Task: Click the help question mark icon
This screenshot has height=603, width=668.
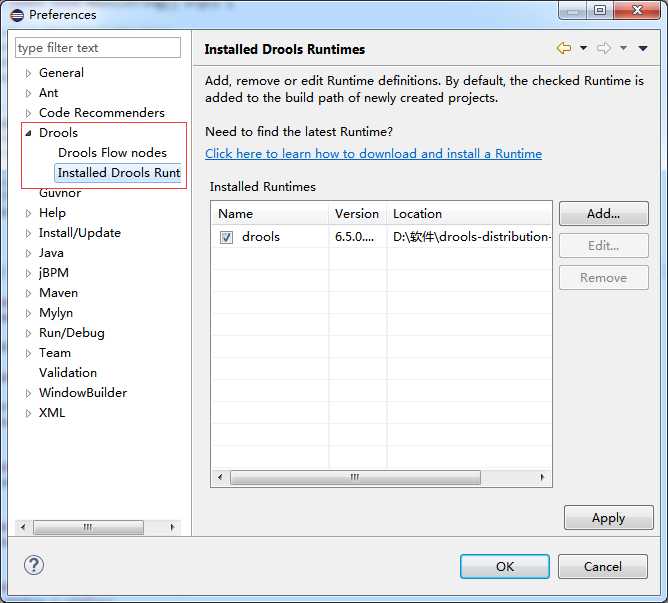Action: click(34, 565)
